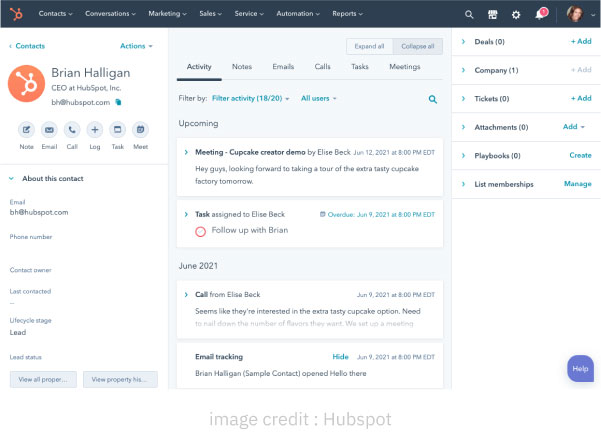
Task: Open the Actions dropdown
Action: [136, 46]
